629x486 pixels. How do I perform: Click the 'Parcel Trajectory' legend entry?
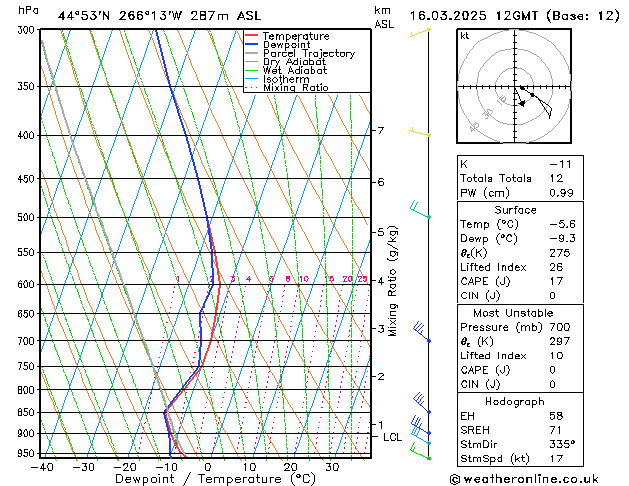[x=309, y=53]
